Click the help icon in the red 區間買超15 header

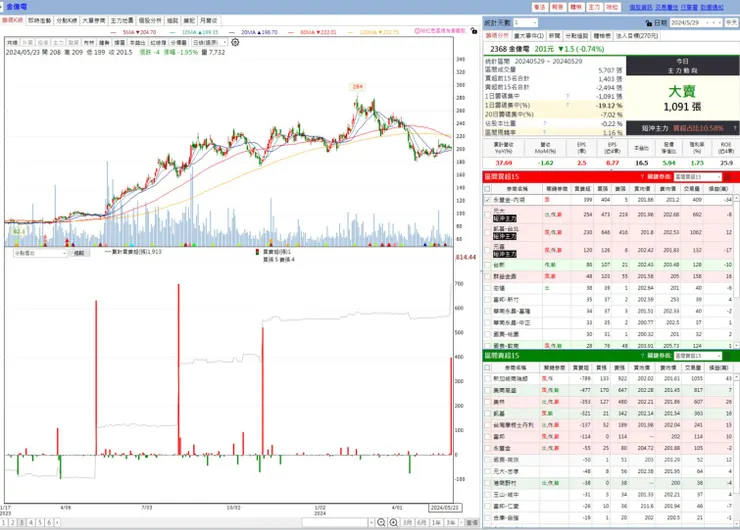tap(642, 177)
